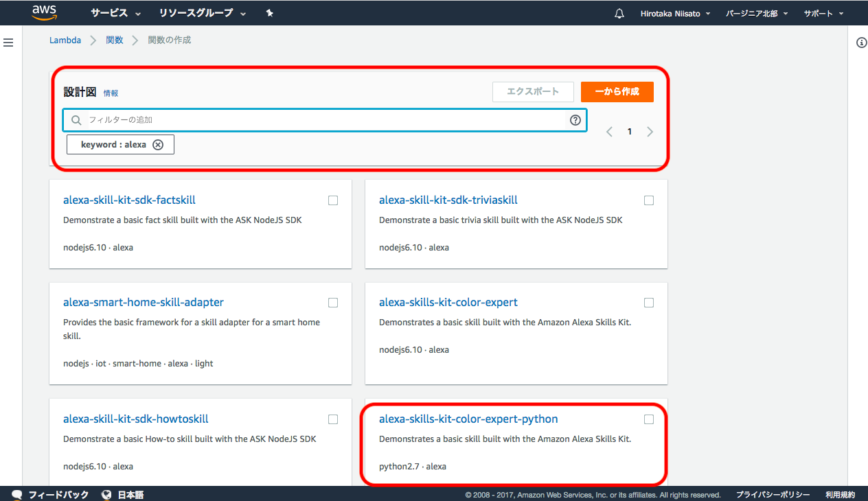
Task: Open the alexa-skills-kit-color-expert blueprint
Action: point(448,303)
